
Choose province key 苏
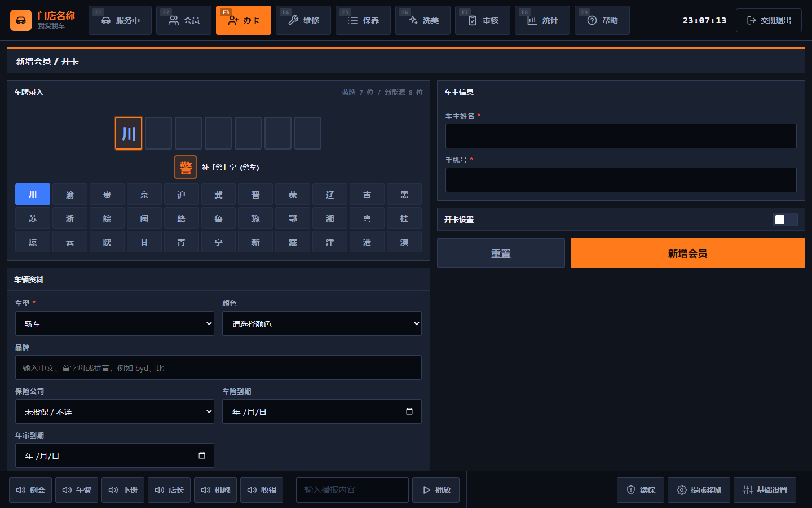coord(33,218)
